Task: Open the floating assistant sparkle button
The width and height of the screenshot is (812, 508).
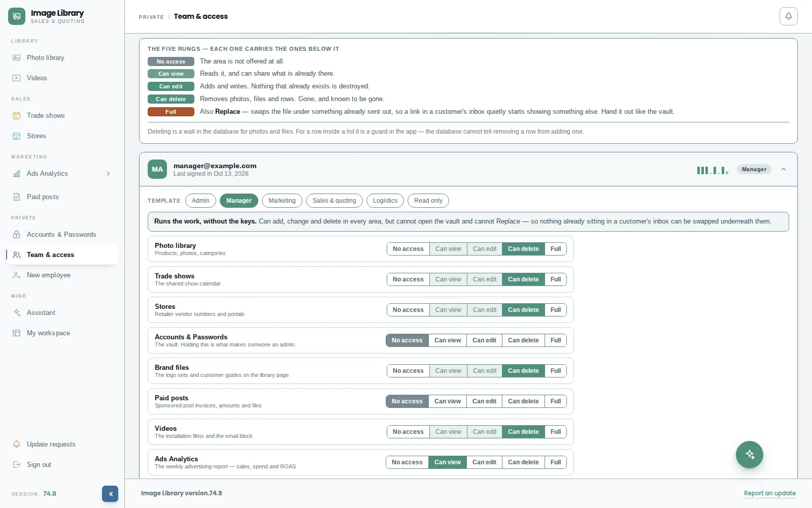Action: pyautogui.click(x=750, y=455)
